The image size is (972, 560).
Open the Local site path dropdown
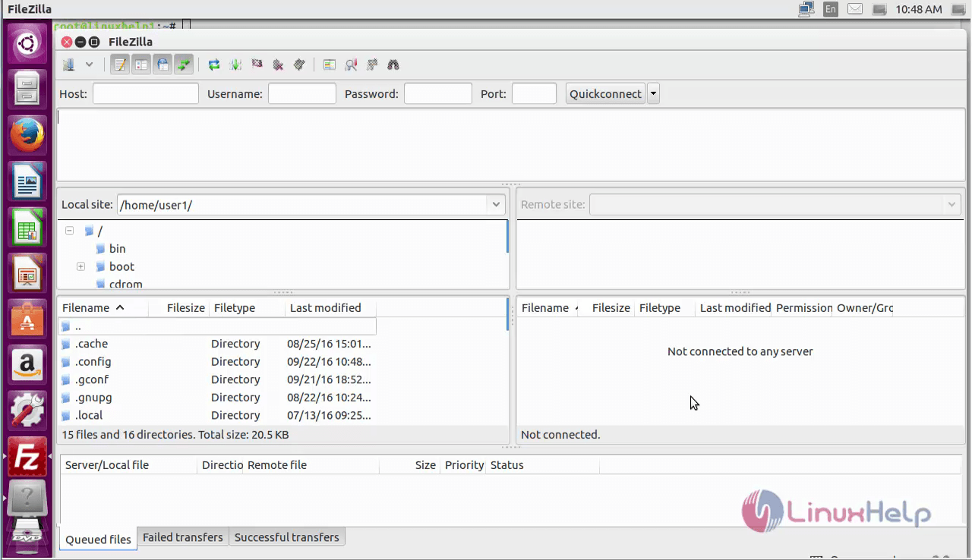point(496,205)
